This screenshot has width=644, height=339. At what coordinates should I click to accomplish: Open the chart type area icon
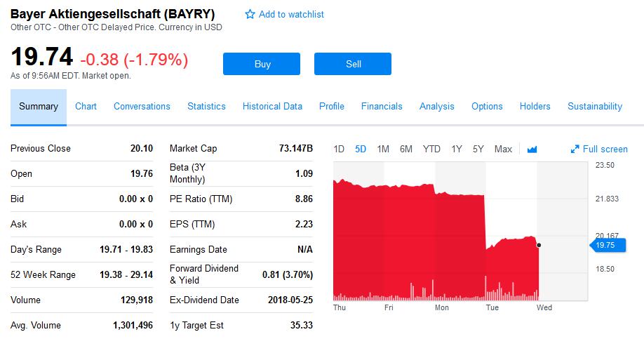click(532, 149)
